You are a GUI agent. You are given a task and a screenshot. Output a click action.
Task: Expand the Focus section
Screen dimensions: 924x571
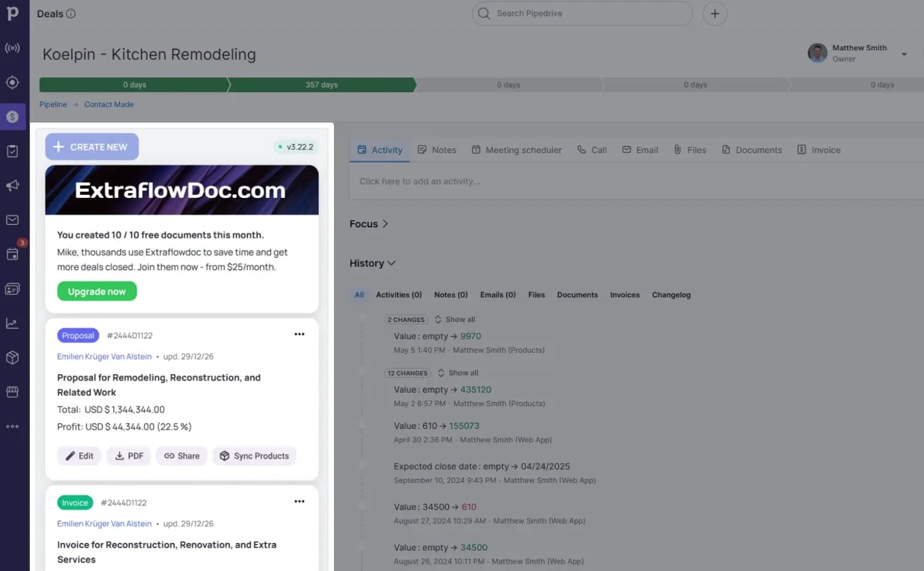369,224
